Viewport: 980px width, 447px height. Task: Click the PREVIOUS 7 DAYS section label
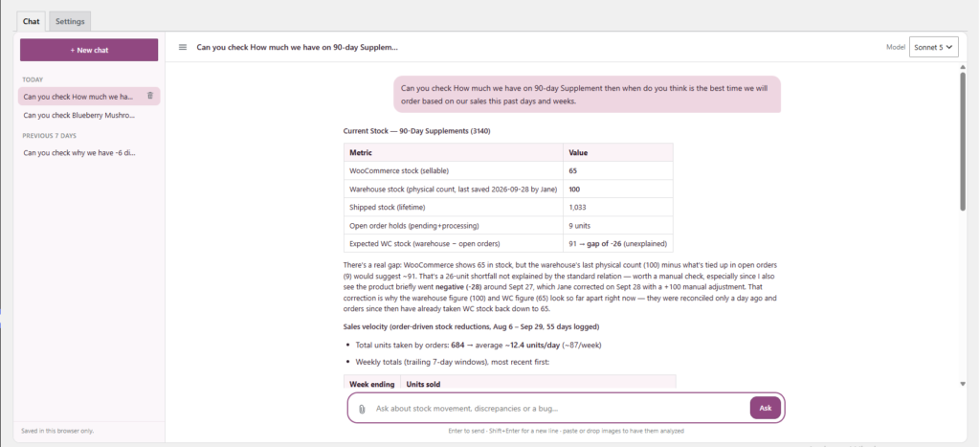[x=50, y=136]
